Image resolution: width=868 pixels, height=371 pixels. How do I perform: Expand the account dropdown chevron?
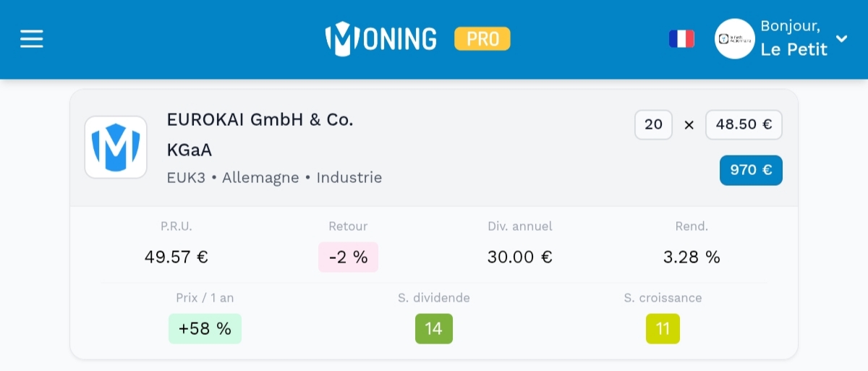point(841,38)
